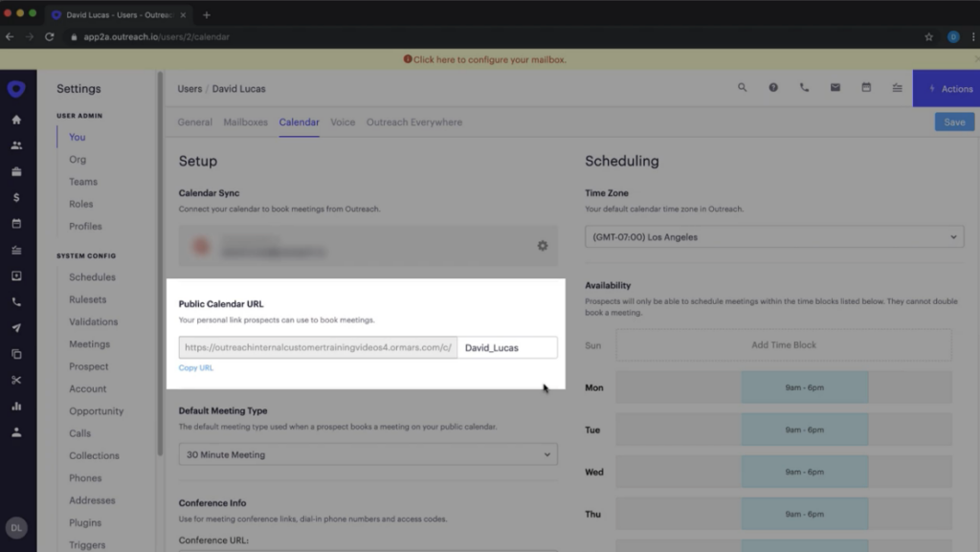980x552 pixels.
Task: Open the Sequences paper plane icon
Action: point(16,328)
